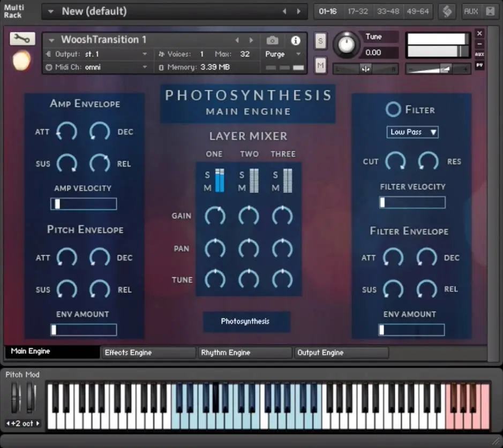Toggle the Filter on/off circle

[393, 109]
